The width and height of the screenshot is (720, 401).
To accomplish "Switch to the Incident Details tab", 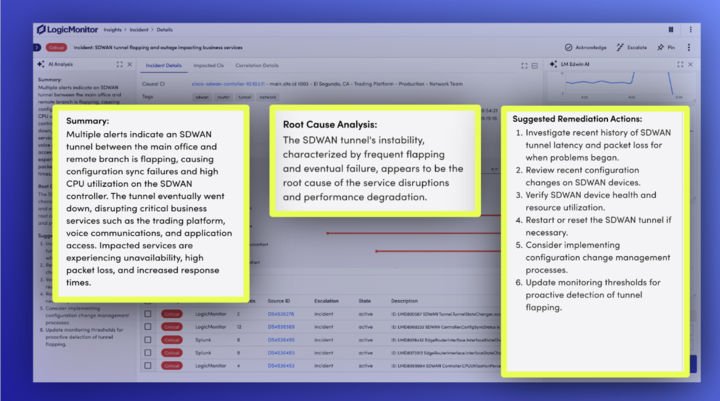I will (x=163, y=65).
